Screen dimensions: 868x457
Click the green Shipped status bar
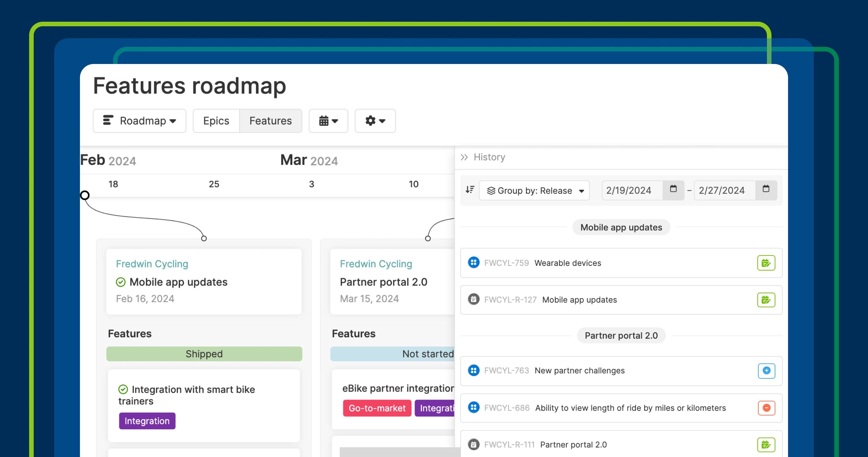point(204,354)
